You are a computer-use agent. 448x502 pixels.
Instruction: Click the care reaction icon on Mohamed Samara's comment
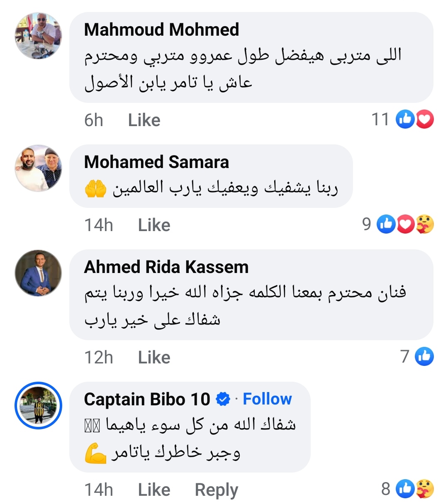pyautogui.click(x=424, y=224)
